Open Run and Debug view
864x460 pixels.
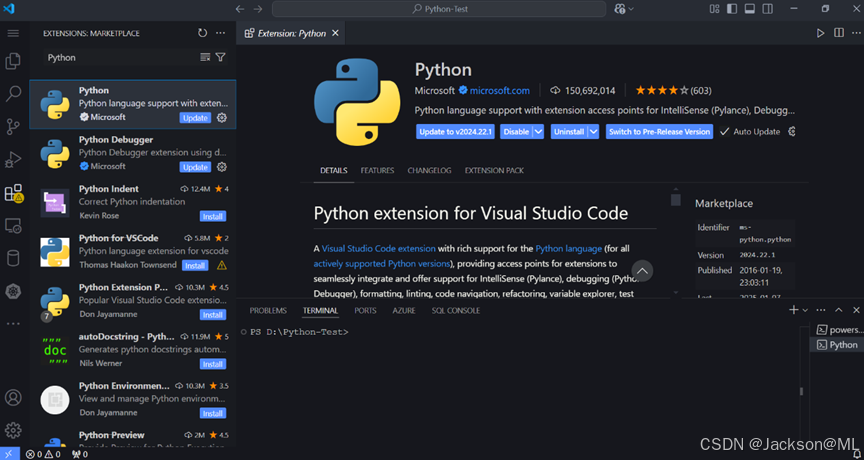point(13,160)
